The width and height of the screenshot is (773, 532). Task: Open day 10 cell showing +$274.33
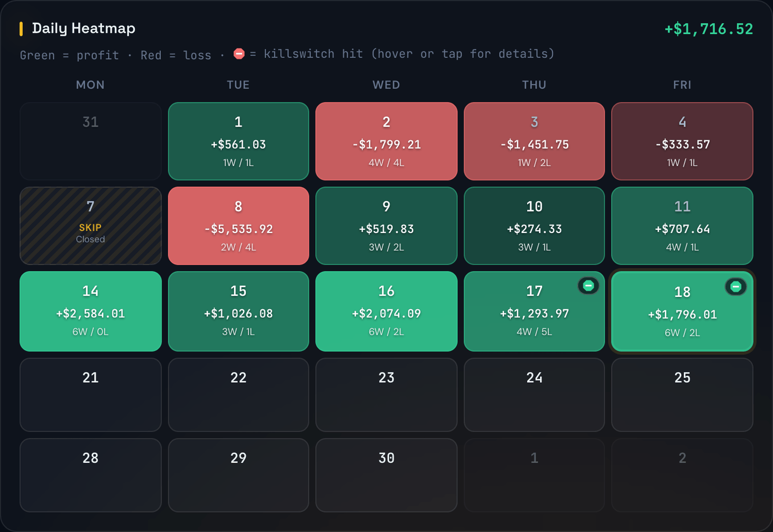(534, 225)
